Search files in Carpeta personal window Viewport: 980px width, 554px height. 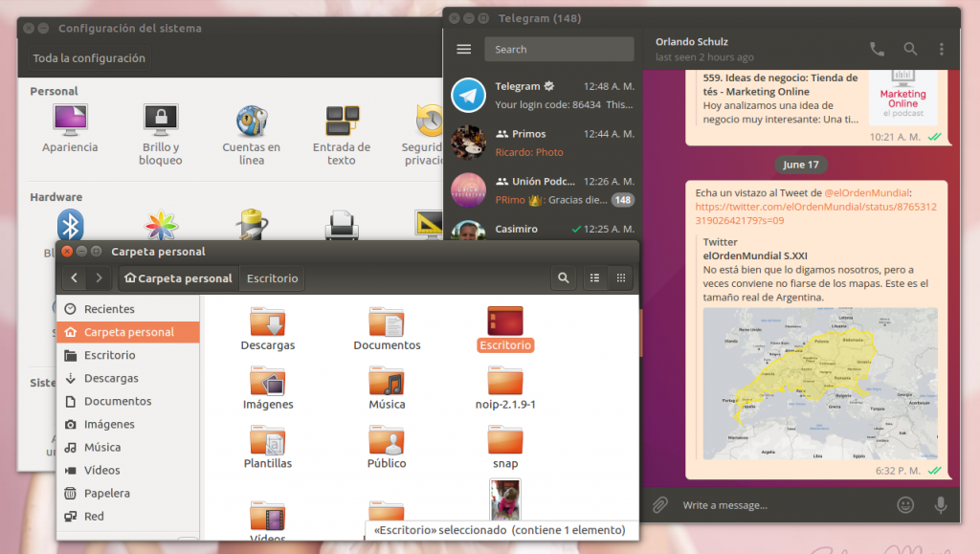click(563, 277)
